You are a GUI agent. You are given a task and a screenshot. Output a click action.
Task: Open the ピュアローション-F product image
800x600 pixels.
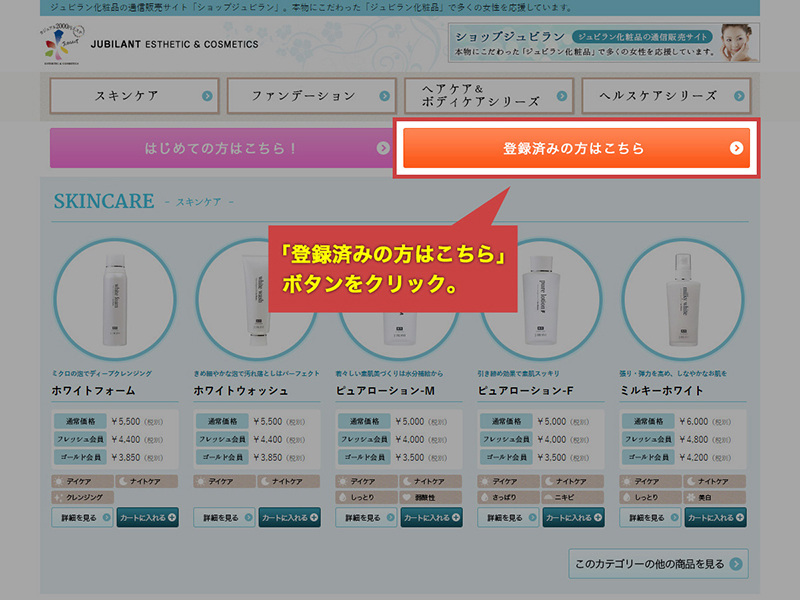coord(541,299)
